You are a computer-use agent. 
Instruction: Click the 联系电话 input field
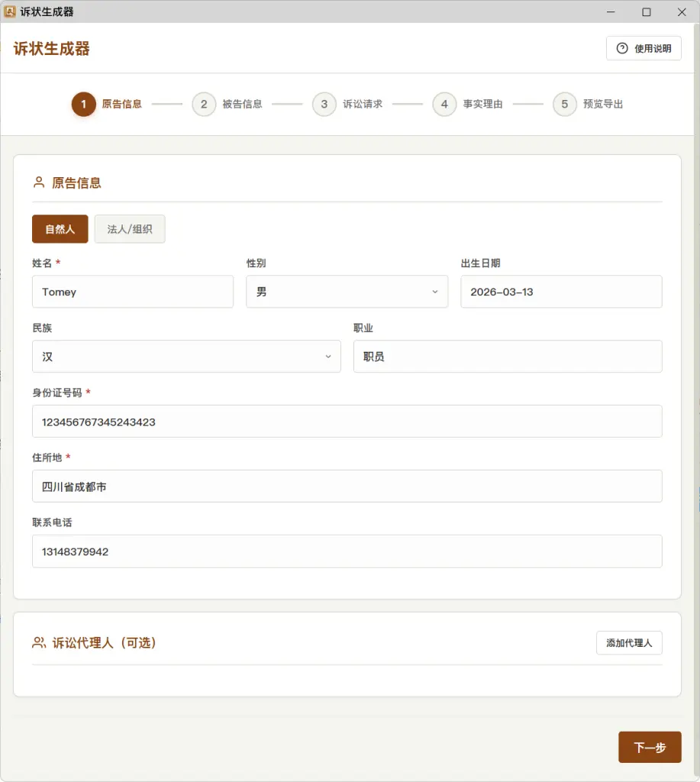(347, 551)
